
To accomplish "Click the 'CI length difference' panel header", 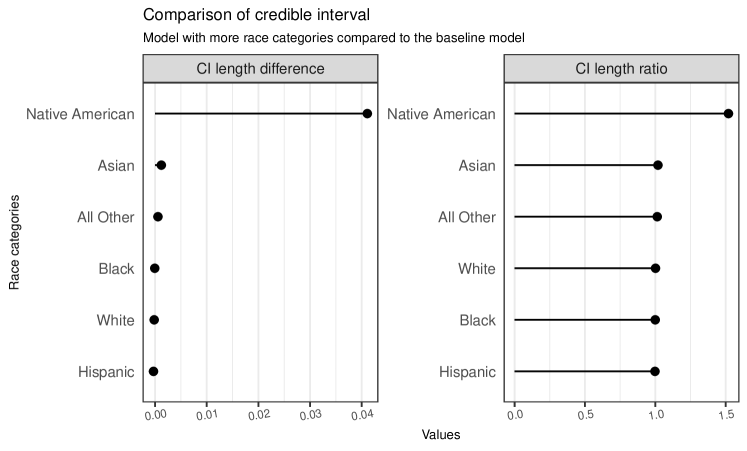I will tap(260, 69).
